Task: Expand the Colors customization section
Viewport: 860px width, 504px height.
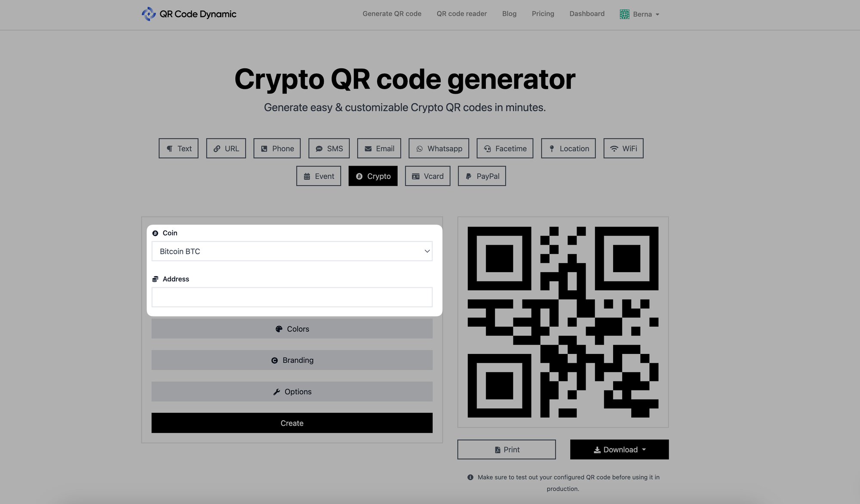Action: pos(292,328)
